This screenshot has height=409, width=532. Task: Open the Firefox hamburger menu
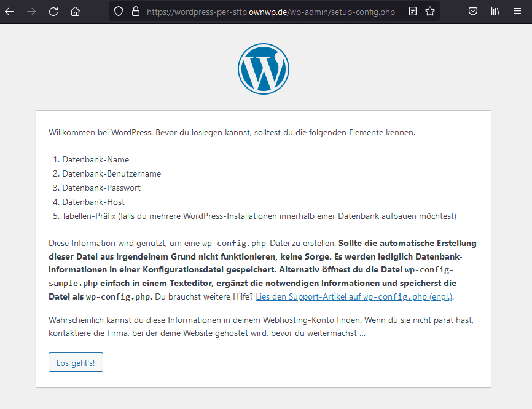coord(517,12)
